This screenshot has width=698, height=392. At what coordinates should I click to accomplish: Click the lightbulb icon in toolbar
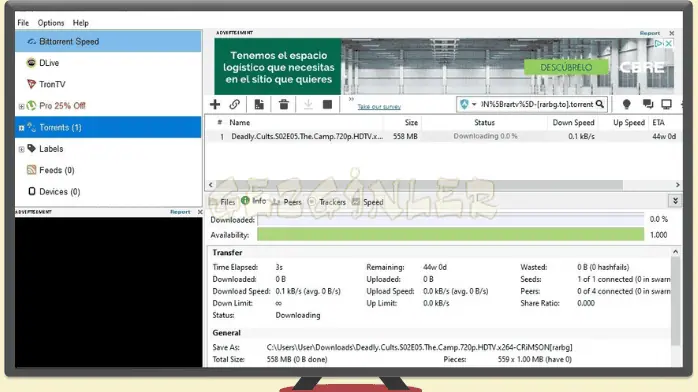626,104
